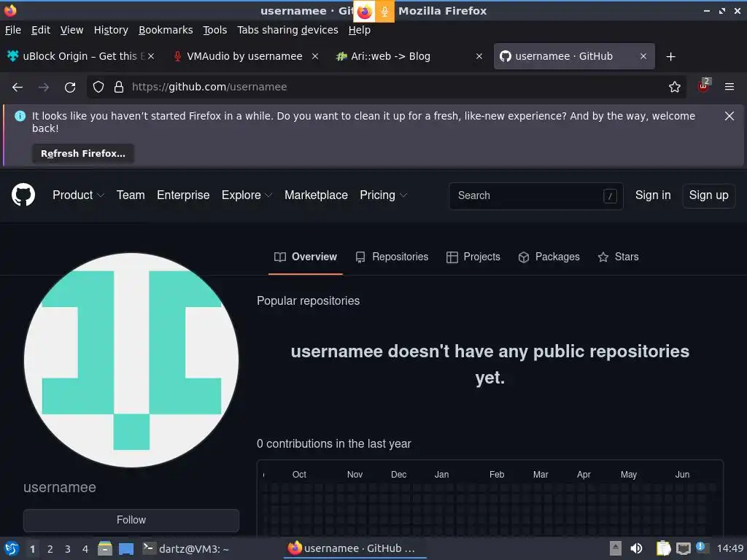Open clipboard manager tray icon
The height and width of the screenshot is (560, 747).
[x=663, y=548]
